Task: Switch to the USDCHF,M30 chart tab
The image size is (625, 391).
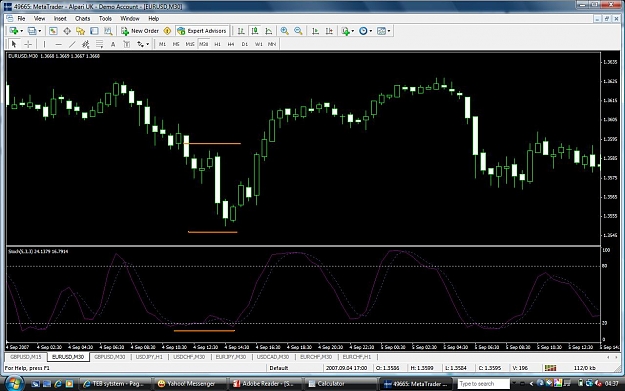Action: (x=189, y=357)
